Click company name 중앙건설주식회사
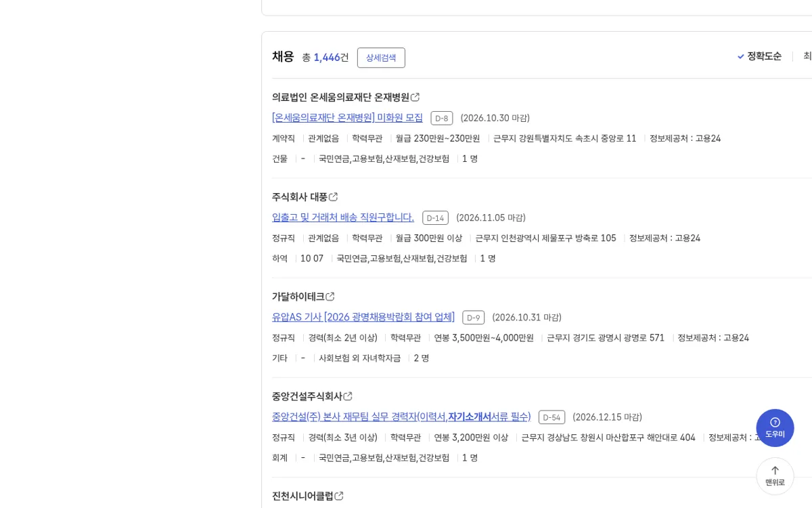812x508 pixels. tap(307, 396)
